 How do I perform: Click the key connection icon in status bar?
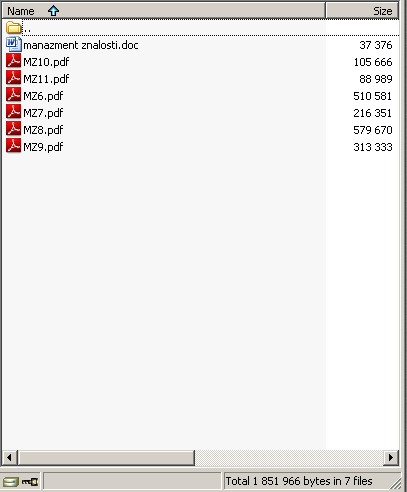(30, 482)
